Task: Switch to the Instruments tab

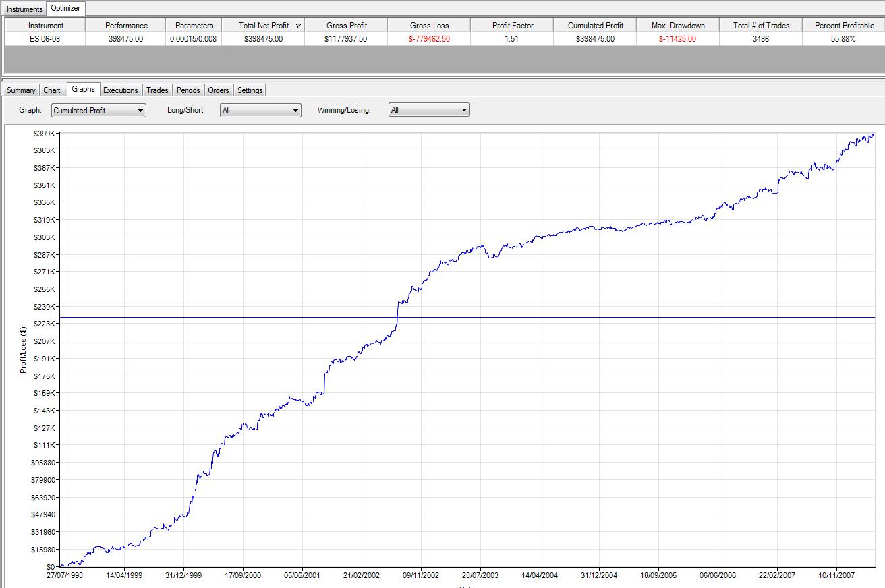Action: click(x=25, y=9)
